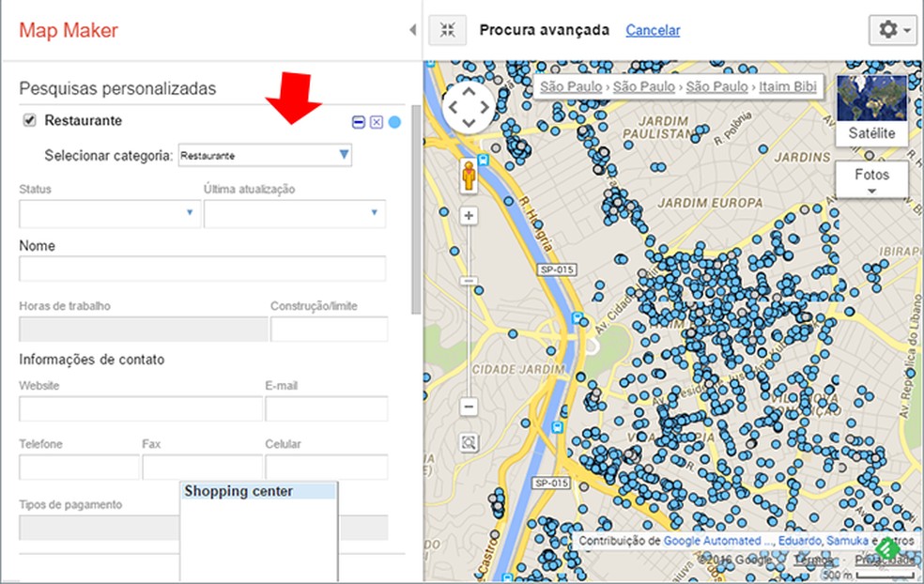The width and height of the screenshot is (924, 584).
Task: Click the Itaim Bibi breadcrumb link
Action: pyautogui.click(x=788, y=86)
